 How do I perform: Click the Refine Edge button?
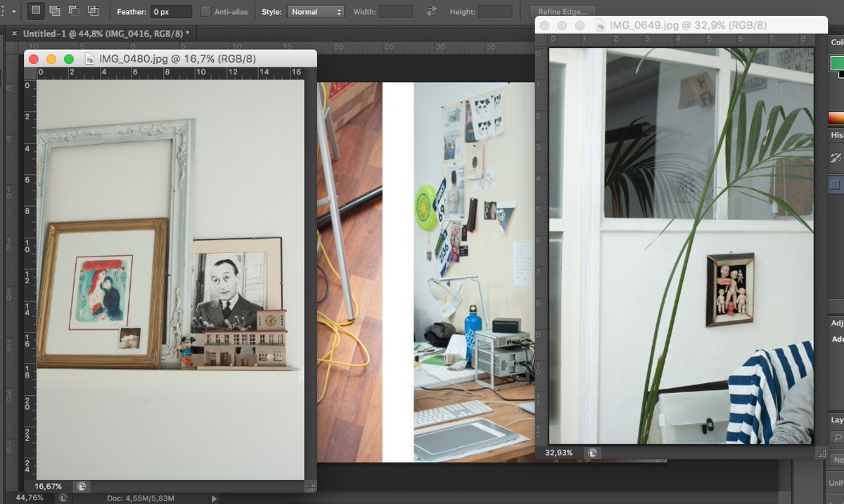tap(563, 11)
